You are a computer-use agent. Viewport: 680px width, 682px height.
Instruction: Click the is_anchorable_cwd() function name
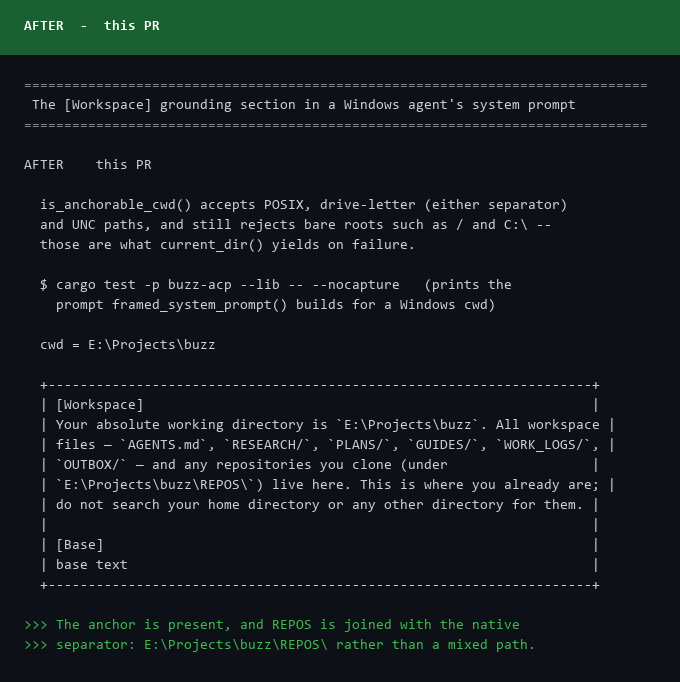[x=116, y=205]
